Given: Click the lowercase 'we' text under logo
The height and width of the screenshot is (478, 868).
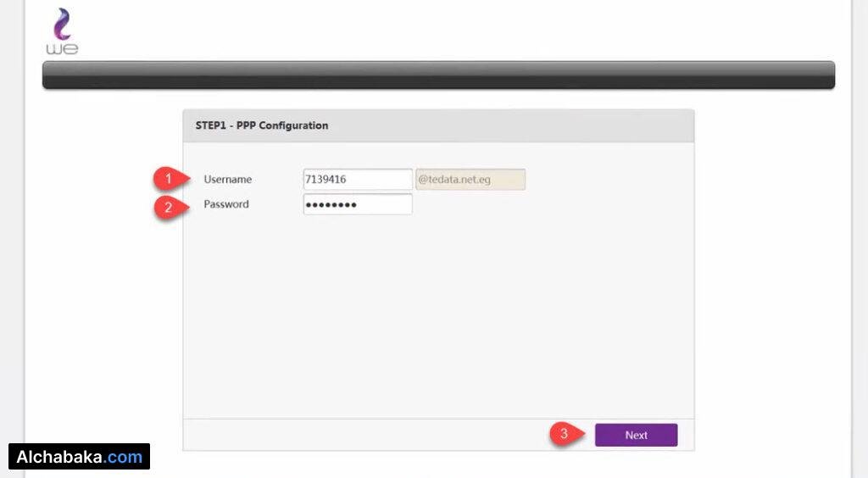Looking at the screenshot, I should pos(62,49).
